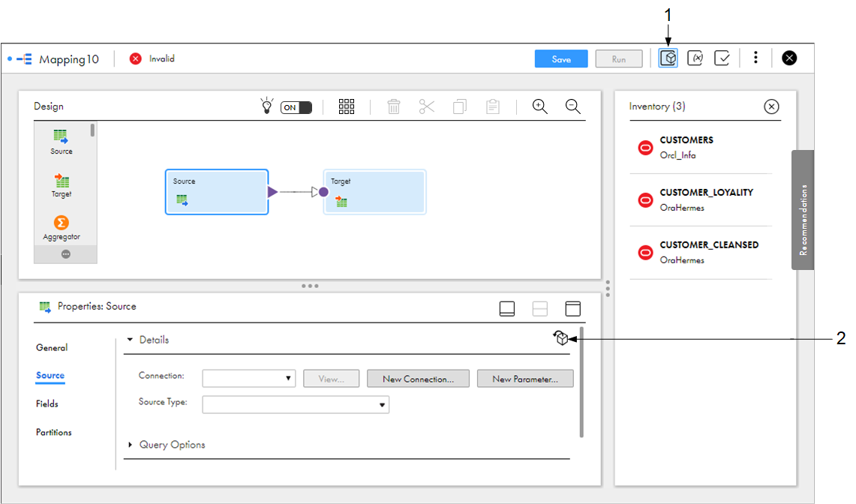Viewport: 856px width, 504px height.
Task: Click the Properties: Source header icon
Action: tap(45, 307)
